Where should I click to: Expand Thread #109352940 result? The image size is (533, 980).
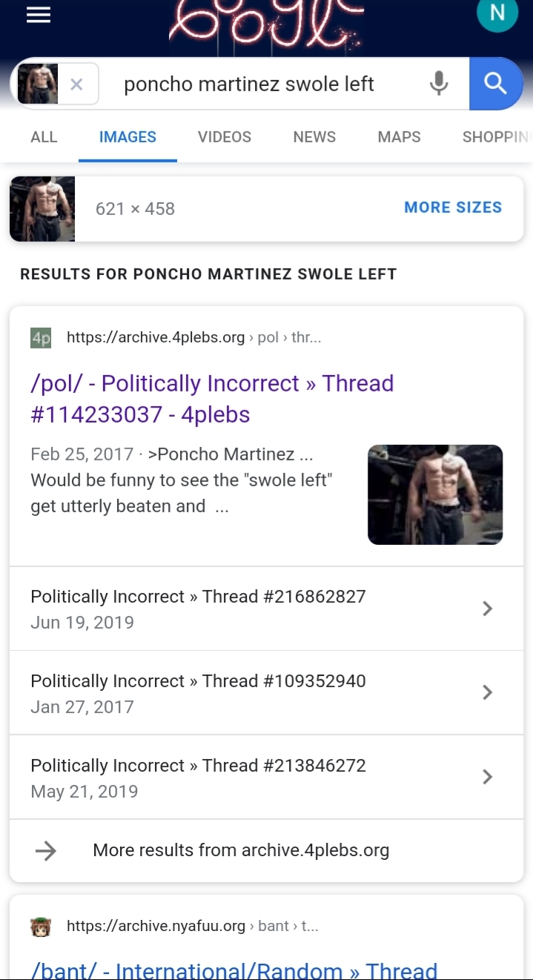pyautogui.click(x=487, y=692)
